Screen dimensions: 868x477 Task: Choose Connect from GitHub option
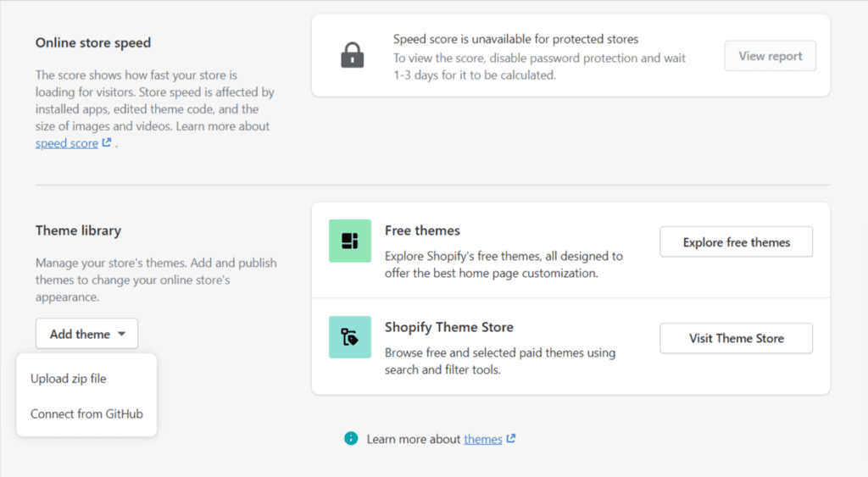tap(87, 414)
